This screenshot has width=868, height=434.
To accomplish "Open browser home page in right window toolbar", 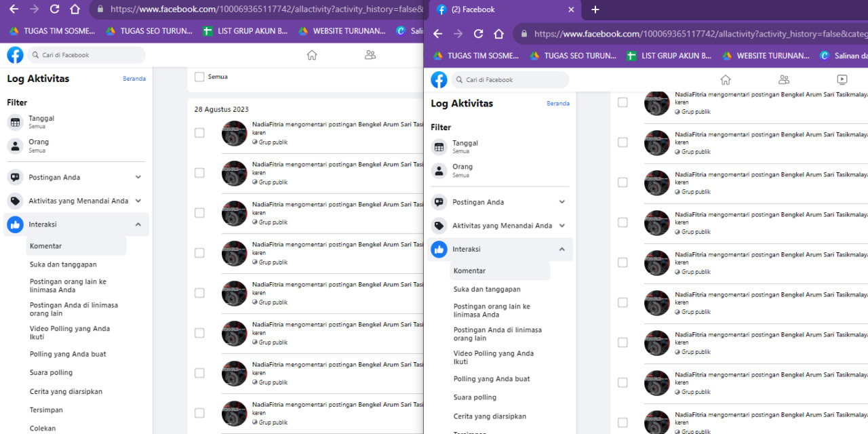I will click(x=498, y=34).
